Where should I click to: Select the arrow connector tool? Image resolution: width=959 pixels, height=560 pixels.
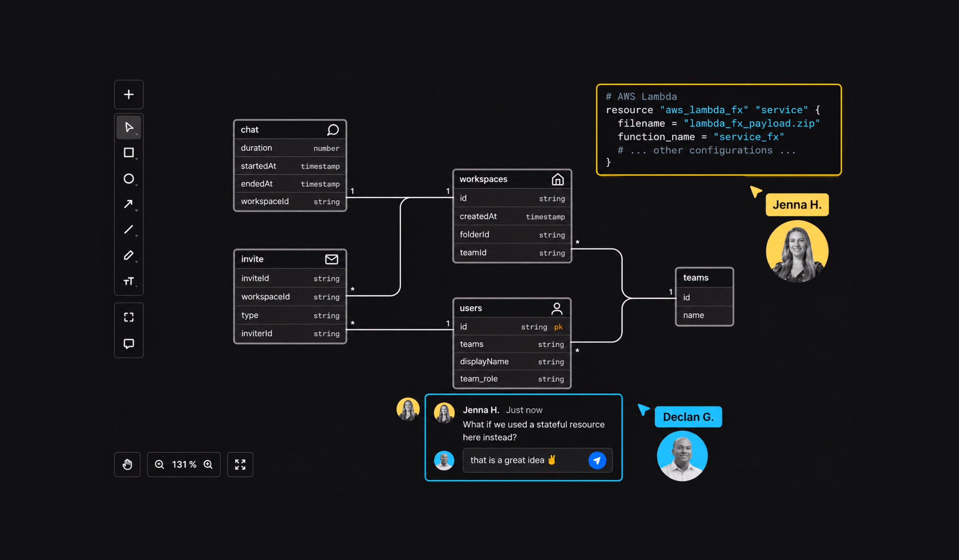pos(129,204)
